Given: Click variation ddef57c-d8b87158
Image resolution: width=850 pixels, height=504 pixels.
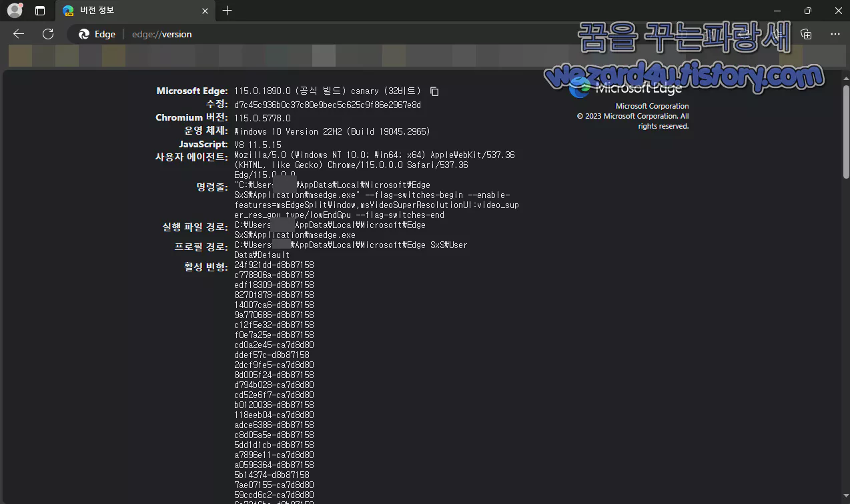Looking at the screenshot, I should tap(272, 355).
